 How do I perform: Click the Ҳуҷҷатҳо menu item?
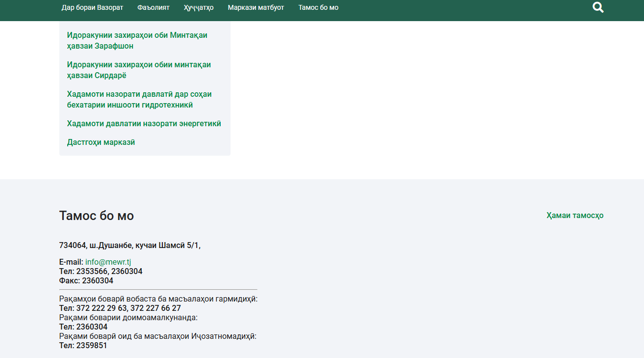tap(199, 7)
